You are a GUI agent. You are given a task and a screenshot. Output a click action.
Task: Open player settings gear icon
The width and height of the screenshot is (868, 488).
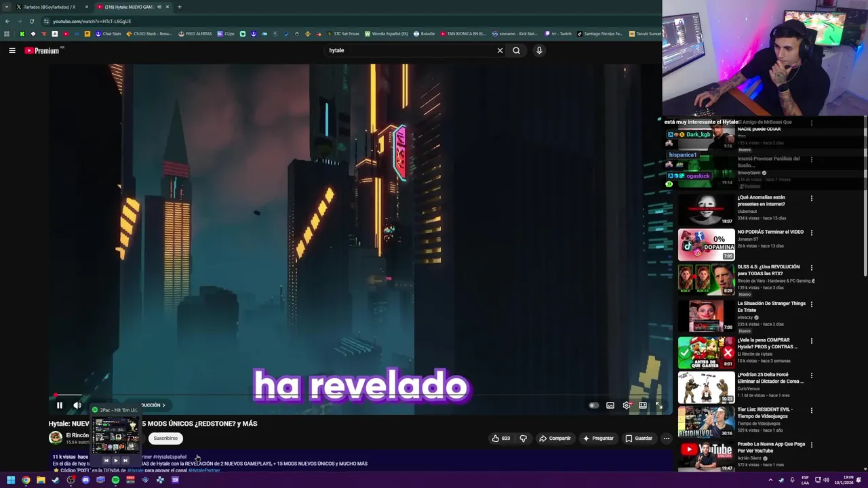(627, 405)
